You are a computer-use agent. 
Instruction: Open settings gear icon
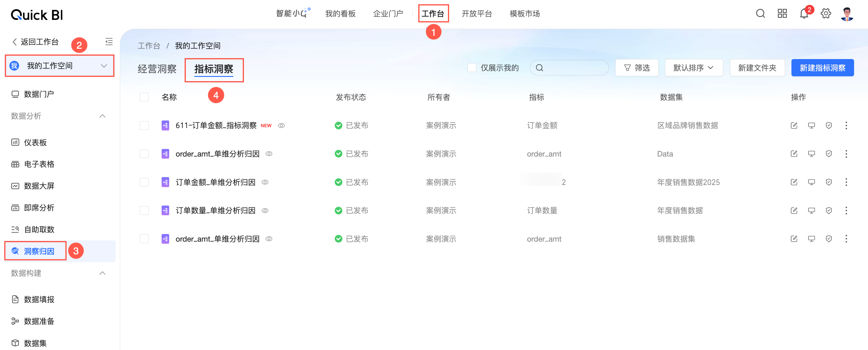click(x=826, y=14)
